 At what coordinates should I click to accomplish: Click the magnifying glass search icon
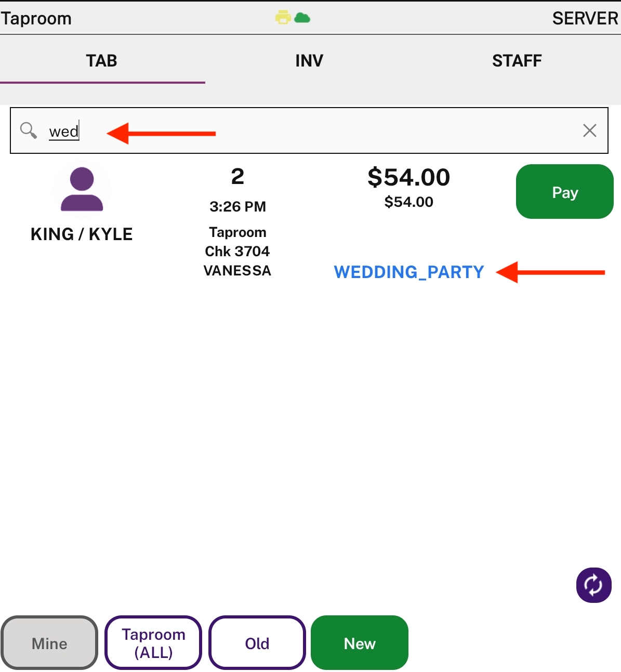coord(29,130)
